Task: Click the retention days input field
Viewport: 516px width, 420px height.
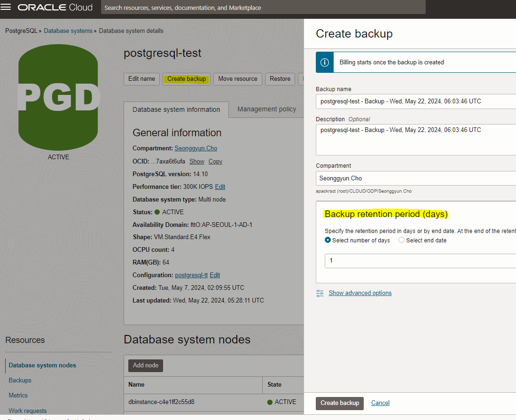Action: pyautogui.click(x=420, y=261)
